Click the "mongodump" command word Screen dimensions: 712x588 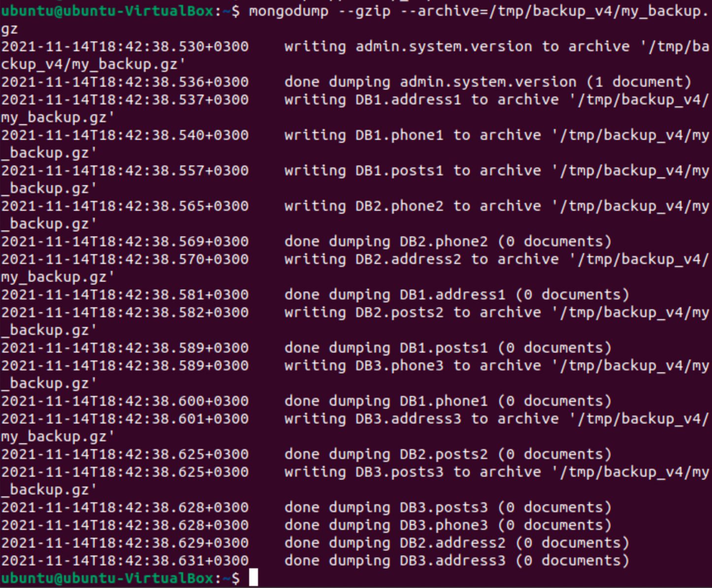[289, 11]
